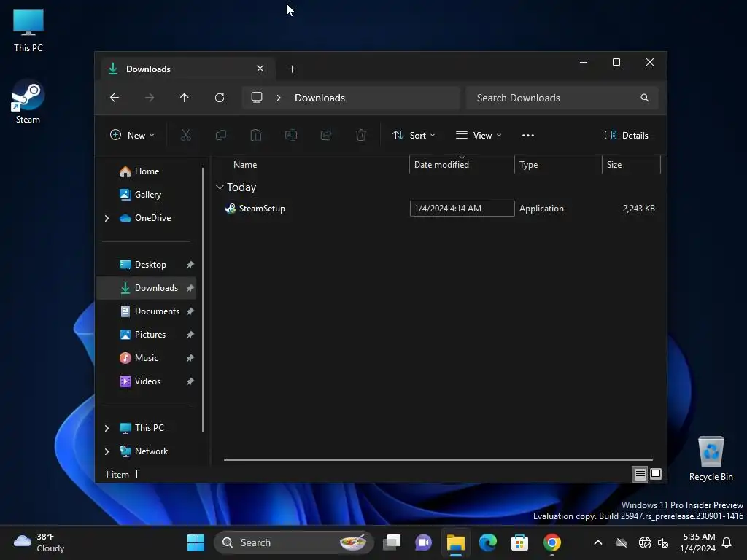The image size is (747, 560).
Task: Expand This PC in the navigation pane
Action: pos(107,428)
